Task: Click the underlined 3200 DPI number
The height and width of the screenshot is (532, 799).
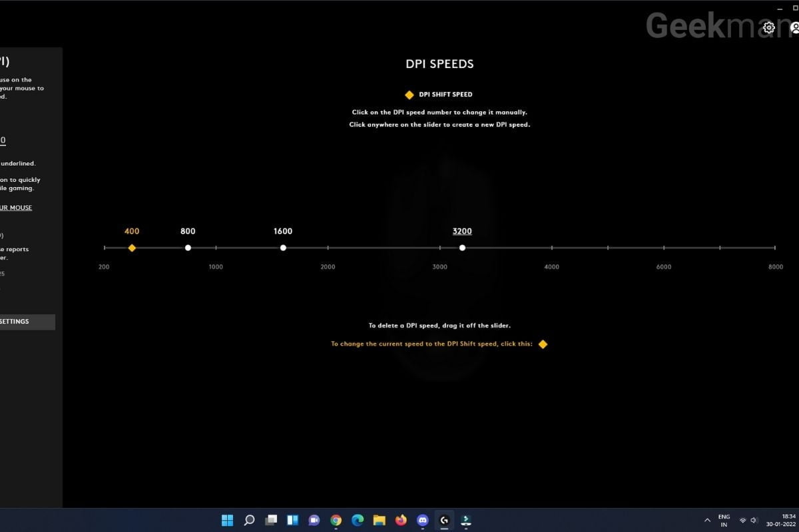Action: (462, 231)
